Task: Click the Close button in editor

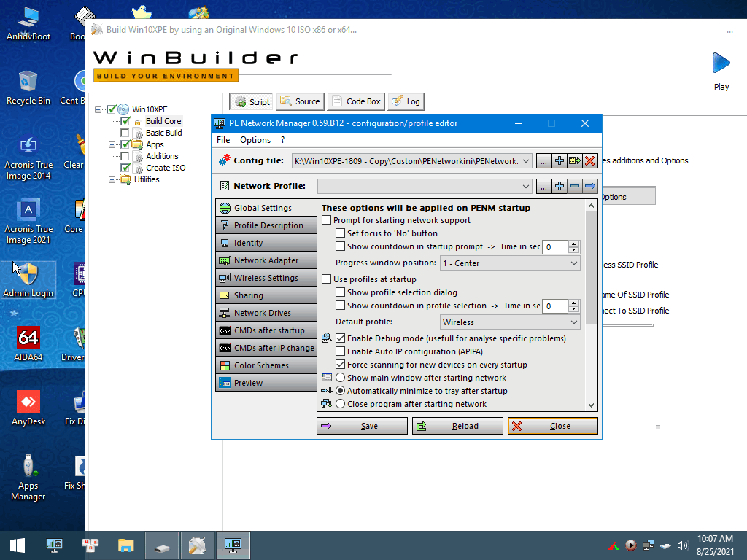Action: [x=553, y=426]
